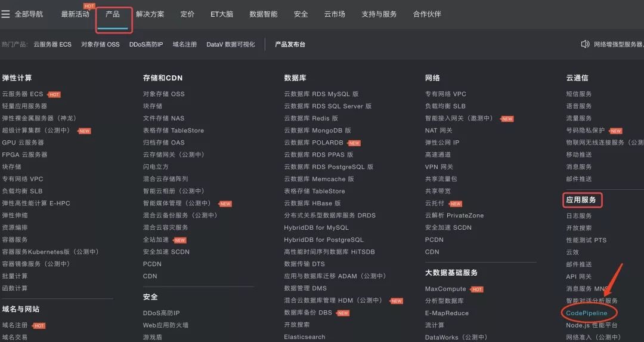The image size is (644, 342).
Task: Open 云数据库 MongoDB 版 link
Action: pyautogui.click(x=317, y=130)
